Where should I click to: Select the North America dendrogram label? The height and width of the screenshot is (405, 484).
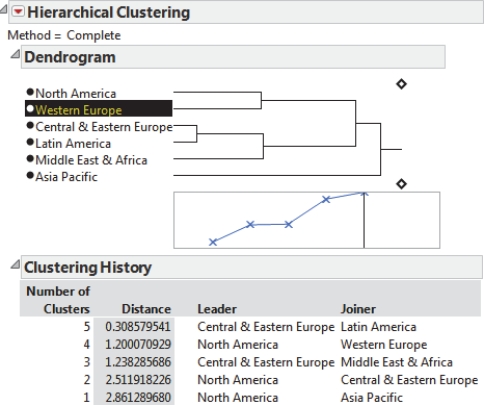76,93
